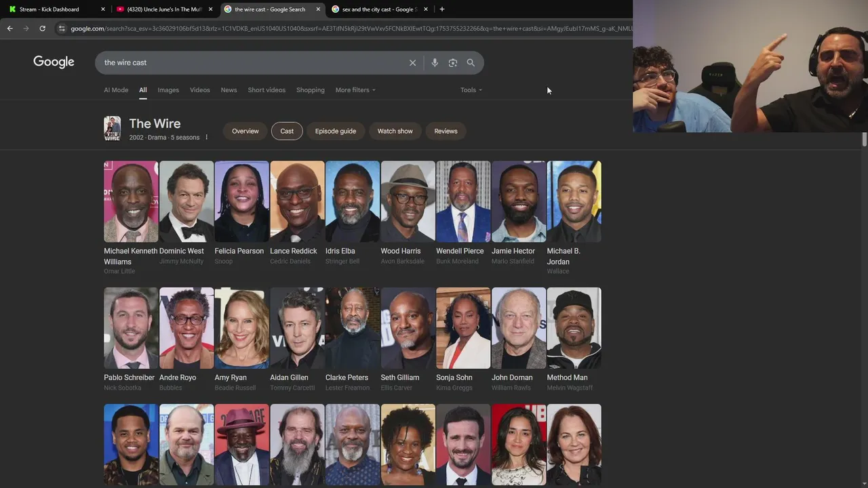Clear the search query with X icon
This screenshot has width=868, height=488.
412,62
